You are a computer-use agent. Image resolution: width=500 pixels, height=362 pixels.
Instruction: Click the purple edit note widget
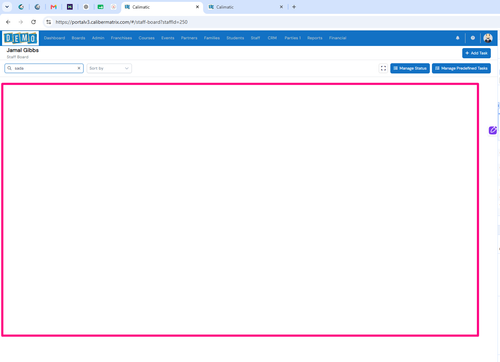[x=493, y=130]
